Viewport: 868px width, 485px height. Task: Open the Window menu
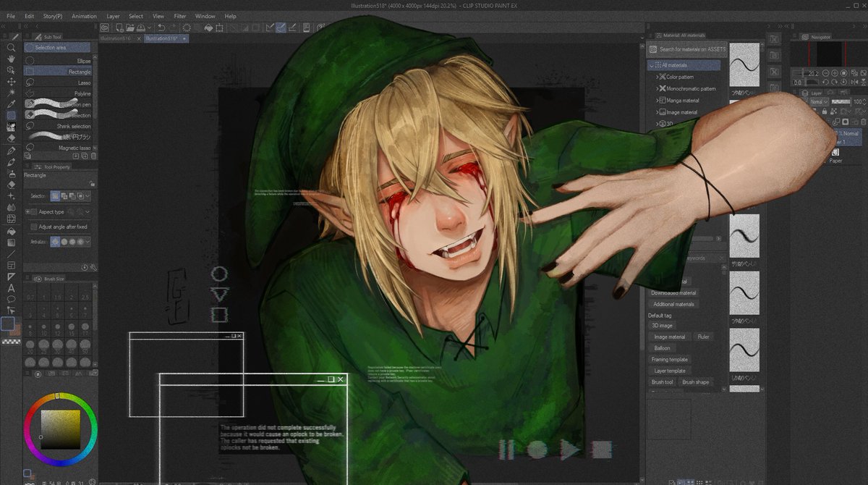pos(205,16)
